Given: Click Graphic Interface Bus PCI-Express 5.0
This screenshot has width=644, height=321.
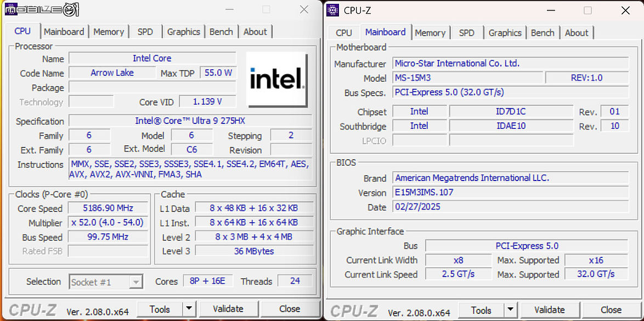Looking at the screenshot, I should tap(527, 246).
